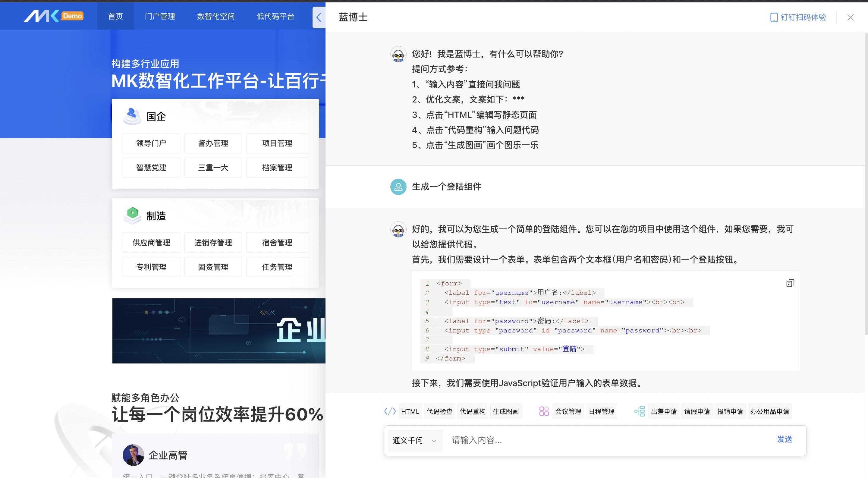
Task: Open the 领导门户 card
Action: pos(151,143)
